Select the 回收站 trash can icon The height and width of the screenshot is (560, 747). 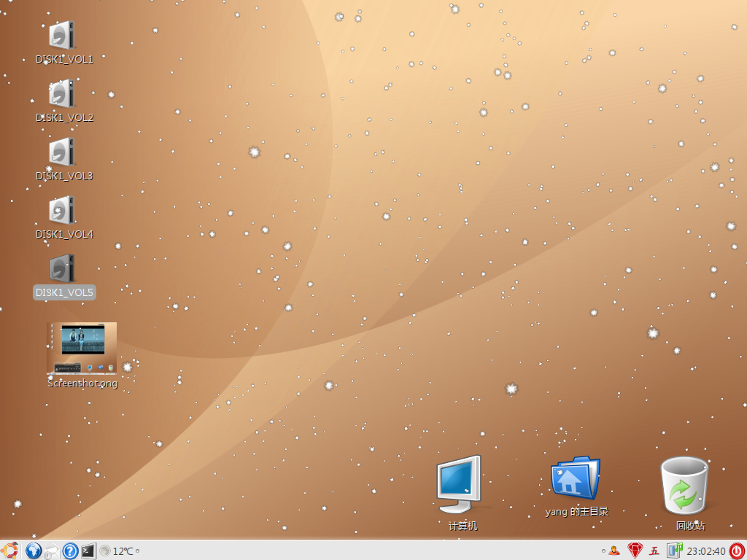pos(684,485)
